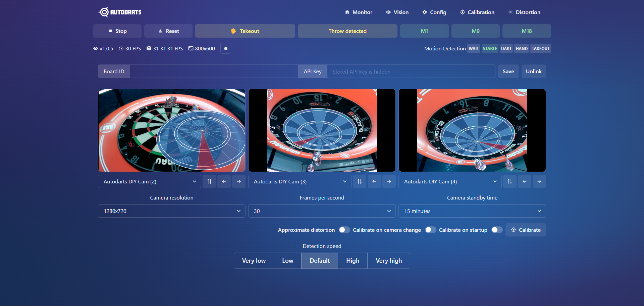This screenshot has width=644, height=306.
Task: Click the Calibrate button
Action: 526,230
